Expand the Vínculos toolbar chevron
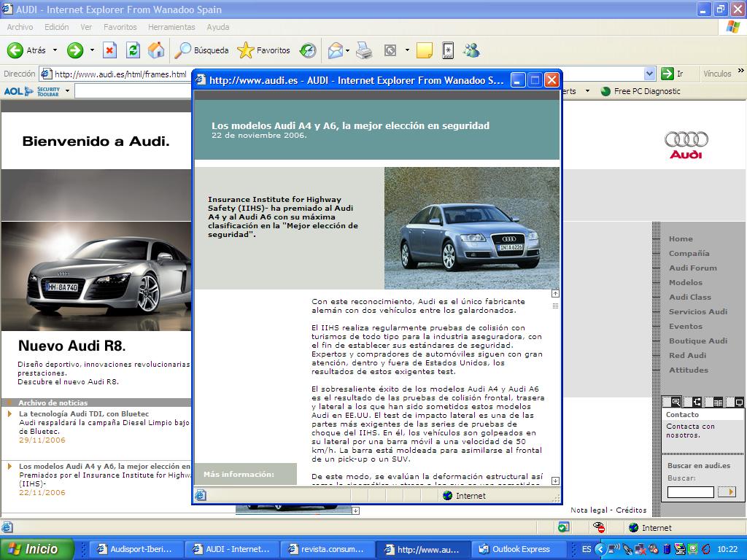Viewport: 747px width, 560px height. point(740,71)
